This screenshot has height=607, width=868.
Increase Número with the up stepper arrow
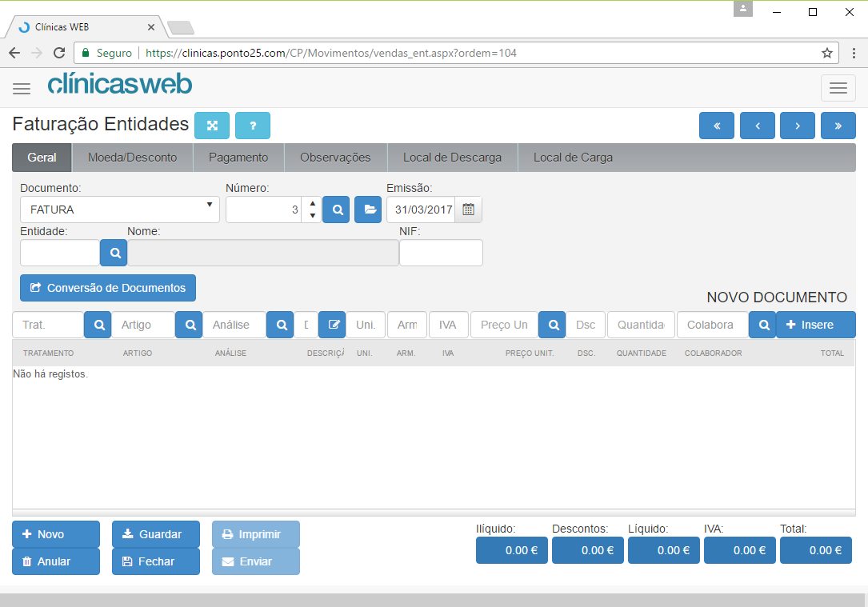pyautogui.click(x=312, y=204)
